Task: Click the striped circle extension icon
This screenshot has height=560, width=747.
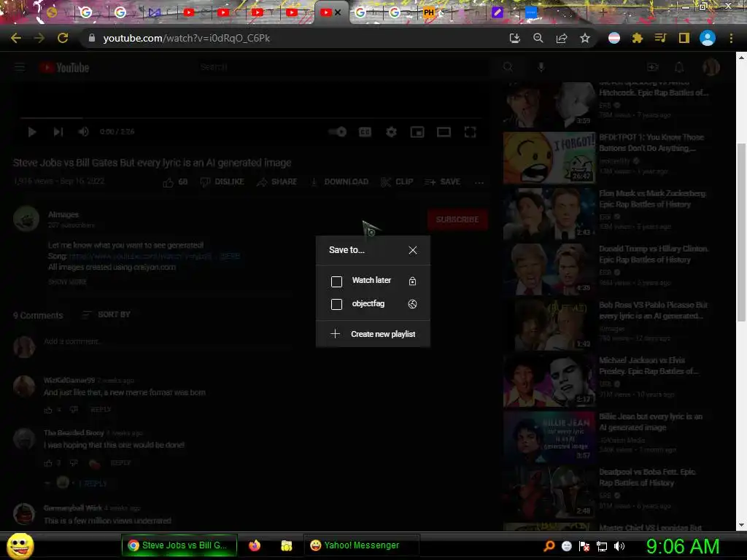Action: (x=614, y=38)
